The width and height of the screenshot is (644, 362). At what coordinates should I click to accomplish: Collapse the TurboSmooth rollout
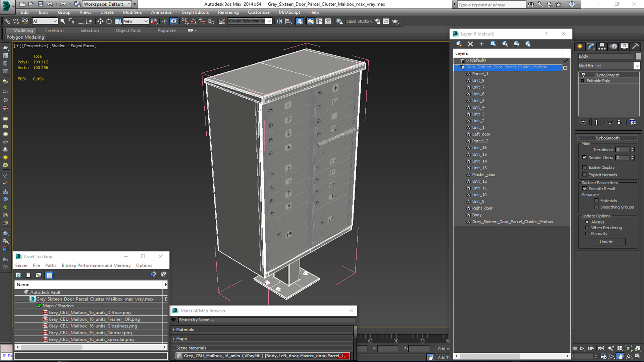point(580,138)
